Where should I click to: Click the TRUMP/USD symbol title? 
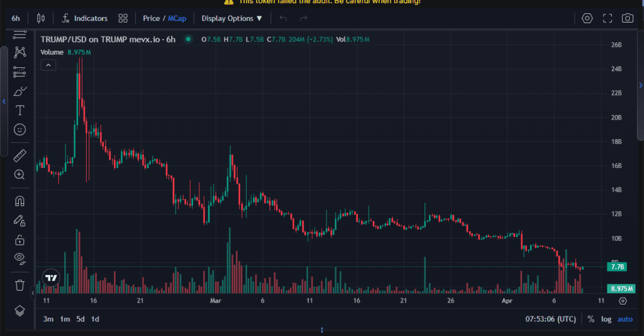click(108, 40)
